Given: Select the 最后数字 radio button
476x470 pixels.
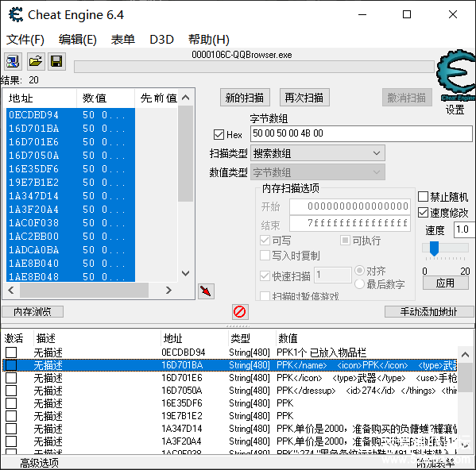Looking at the screenshot, I should (359, 284).
